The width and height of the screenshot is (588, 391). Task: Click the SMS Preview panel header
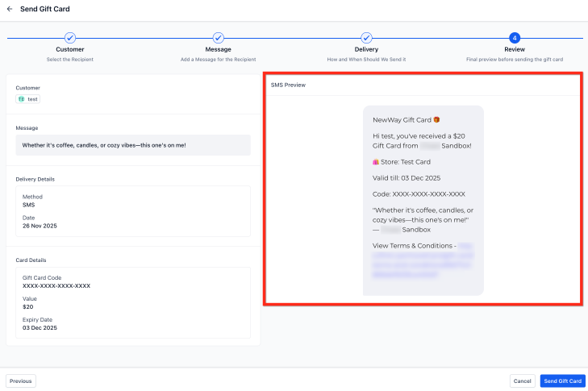288,85
